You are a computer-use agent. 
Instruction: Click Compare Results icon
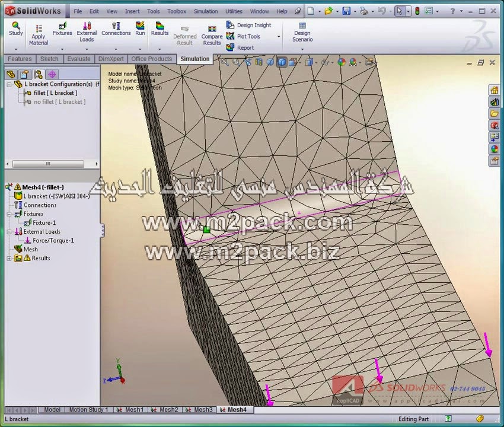(212, 29)
